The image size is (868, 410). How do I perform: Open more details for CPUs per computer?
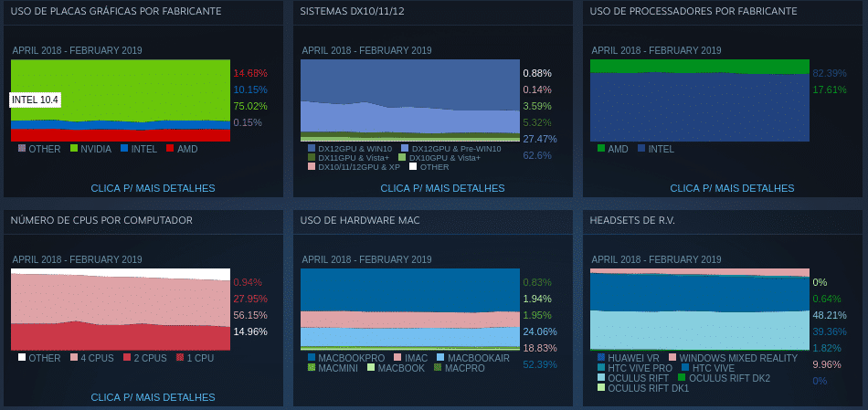pos(153,397)
